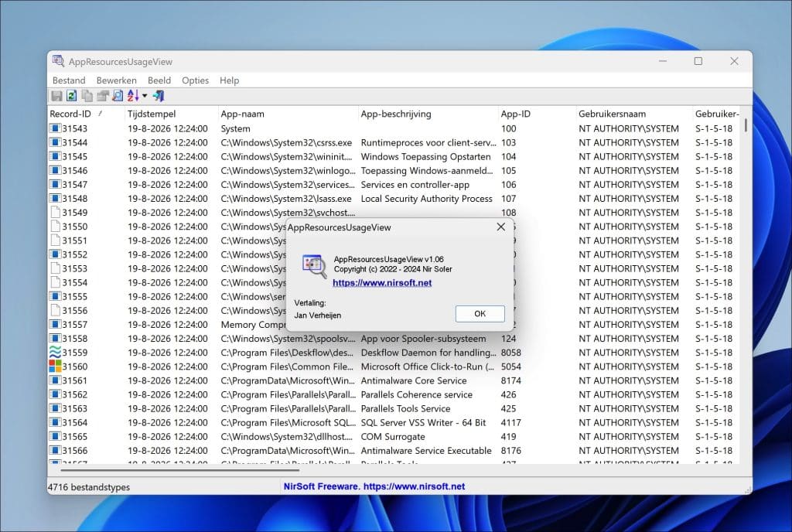Screen dimensions: 792x532
Task: Click record ID '31565'
Action: 75,437
